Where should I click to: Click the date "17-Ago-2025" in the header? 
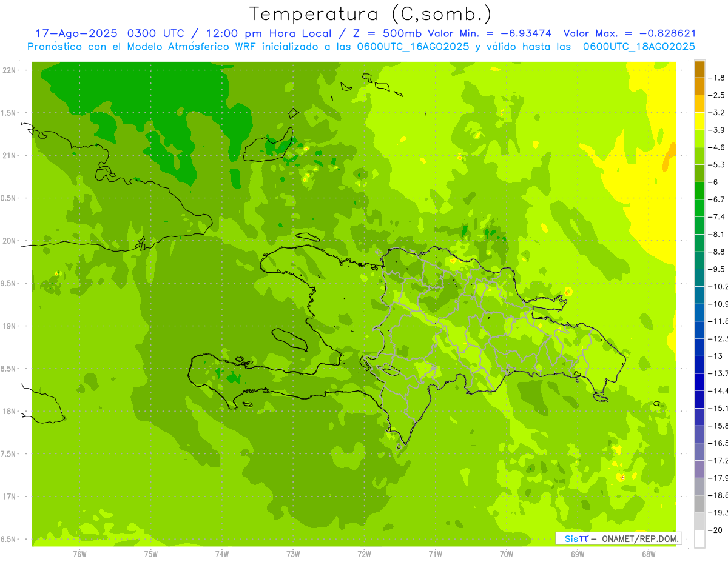pyautogui.click(x=75, y=33)
